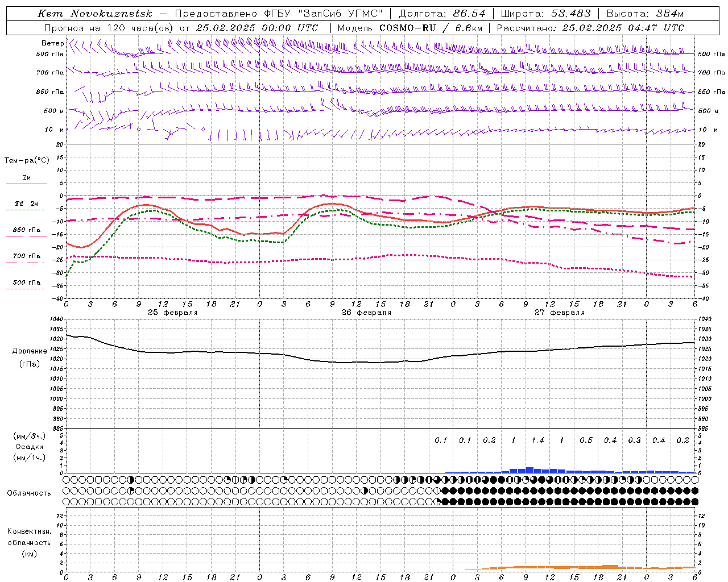Click the 27 февраля date label
This screenshot has width=728, height=582.
click(x=560, y=313)
